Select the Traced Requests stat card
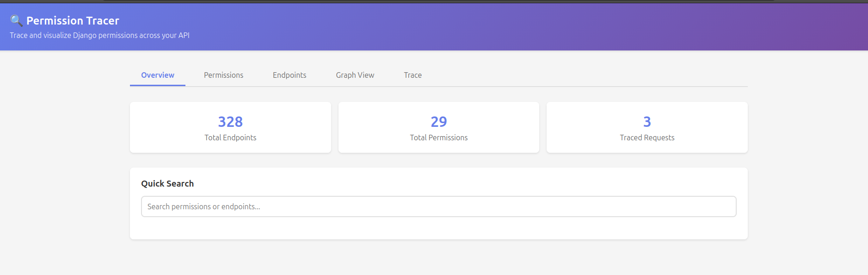Screen dimensions: 868x275 [x=647, y=127]
